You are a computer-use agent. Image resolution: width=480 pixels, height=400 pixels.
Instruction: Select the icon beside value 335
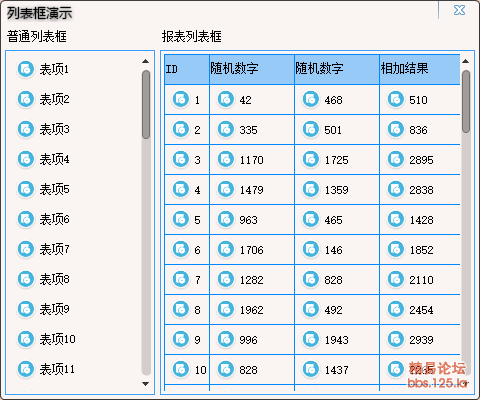226,129
